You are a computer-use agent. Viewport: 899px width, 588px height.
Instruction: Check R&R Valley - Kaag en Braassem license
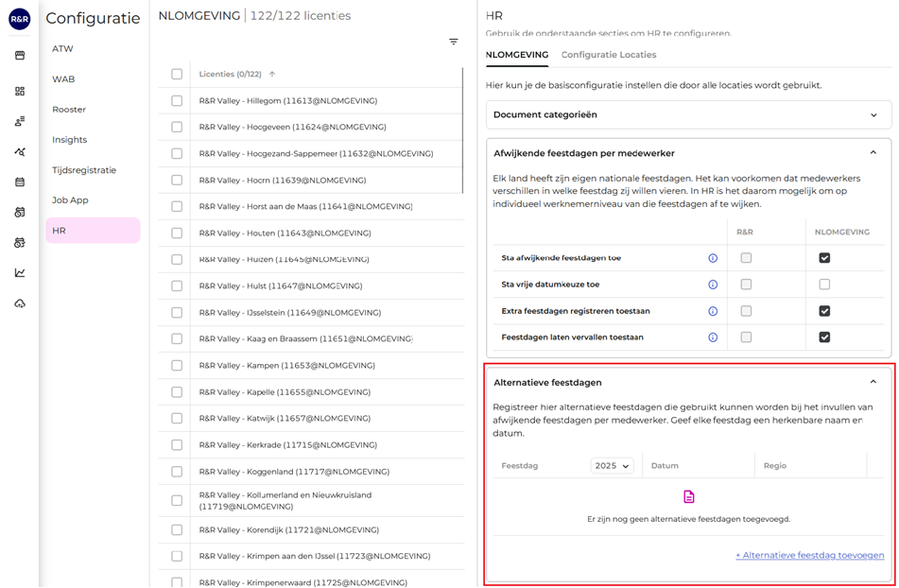[177, 339]
